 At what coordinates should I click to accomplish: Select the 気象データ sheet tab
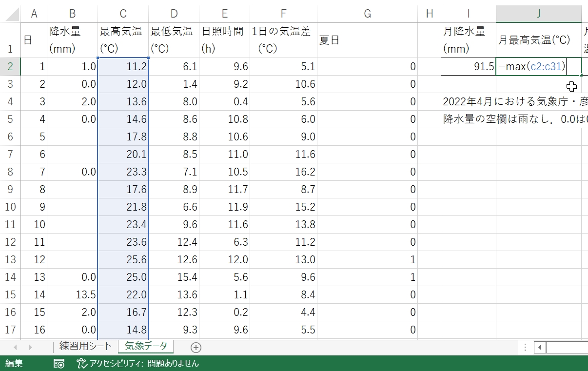pos(146,347)
